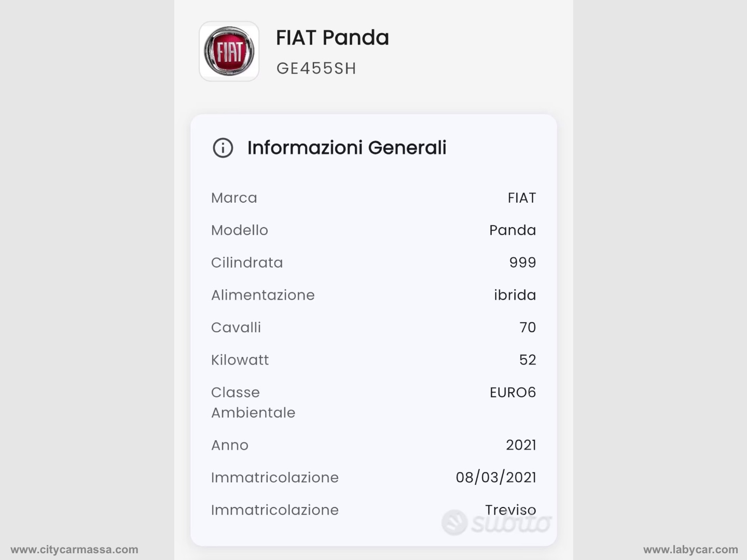The image size is (747, 560).
Task: Click the Informazioni Generali heading
Action: [x=347, y=148]
